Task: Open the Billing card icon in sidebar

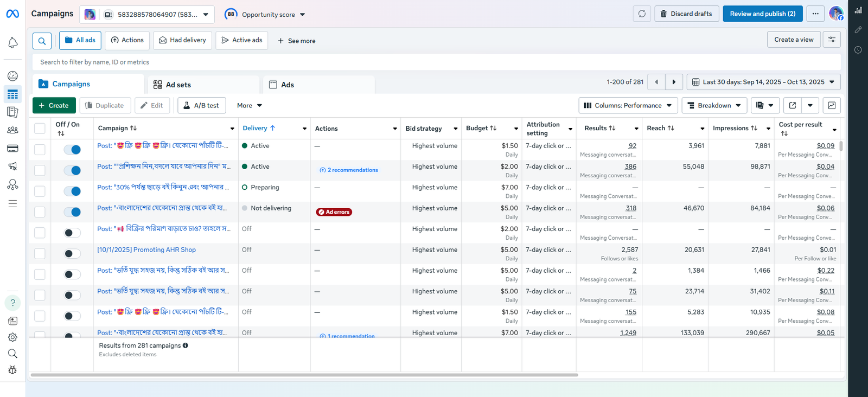Action: pyautogui.click(x=12, y=149)
